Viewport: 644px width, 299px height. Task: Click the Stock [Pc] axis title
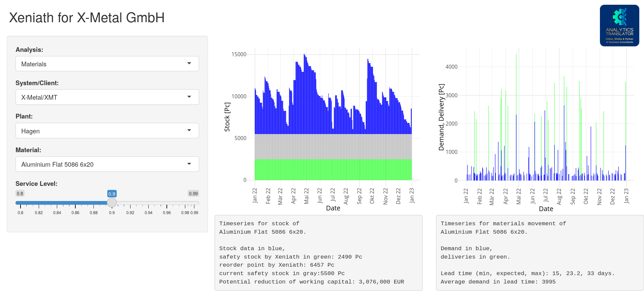click(227, 117)
